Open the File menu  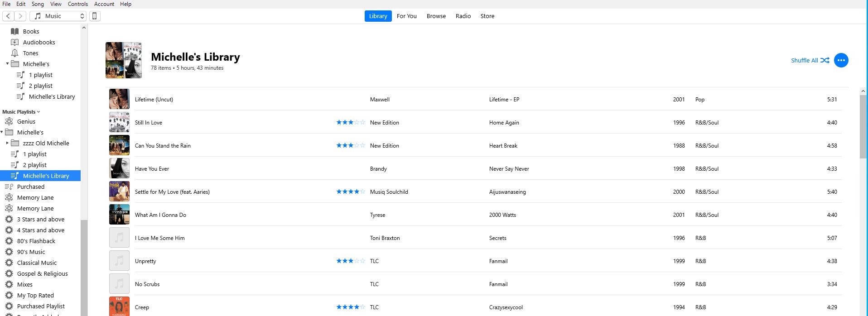coord(6,4)
